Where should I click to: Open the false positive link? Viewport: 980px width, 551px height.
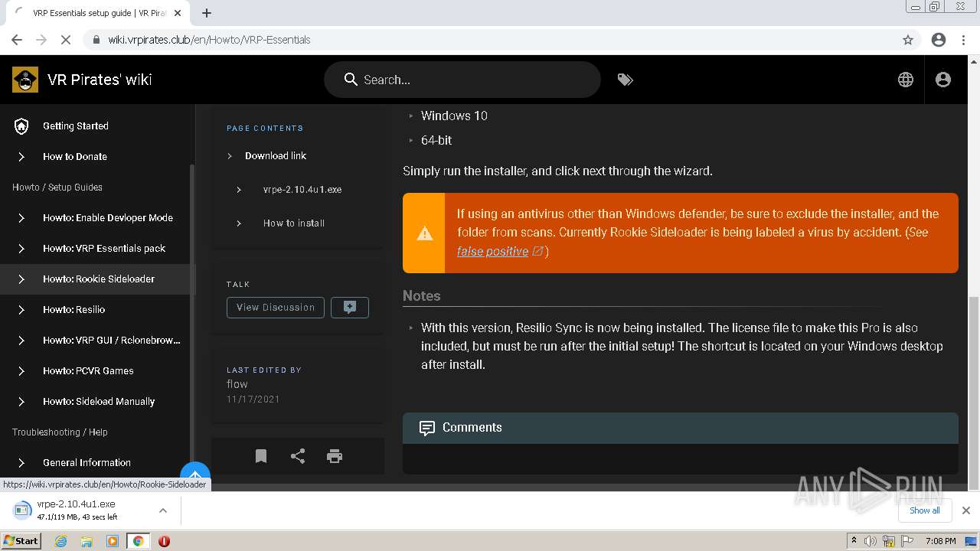pyautogui.click(x=492, y=252)
